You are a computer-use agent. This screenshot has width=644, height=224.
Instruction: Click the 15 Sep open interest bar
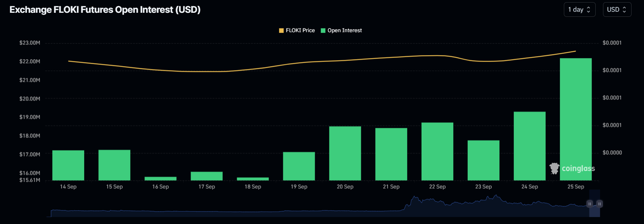(114, 165)
